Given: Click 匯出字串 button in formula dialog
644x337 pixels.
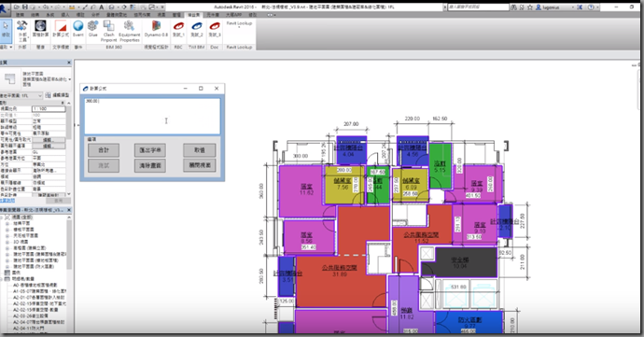Looking at the screenshot, I should tap(150, 150).
